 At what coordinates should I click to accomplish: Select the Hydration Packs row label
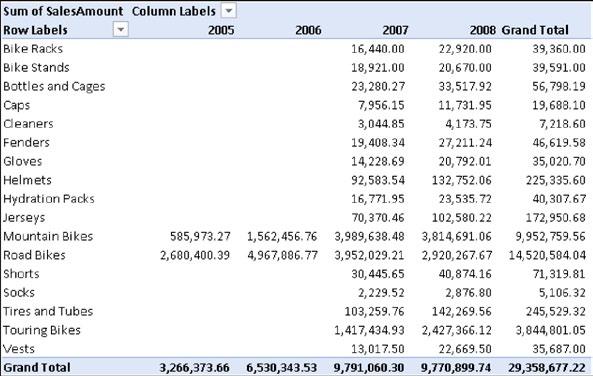[x=49, y=199]
